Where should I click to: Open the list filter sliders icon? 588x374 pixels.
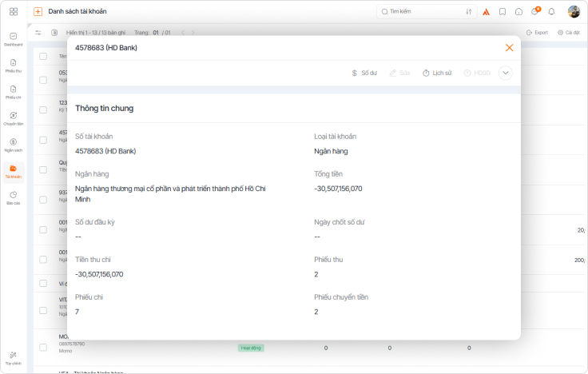click(38, 33)
